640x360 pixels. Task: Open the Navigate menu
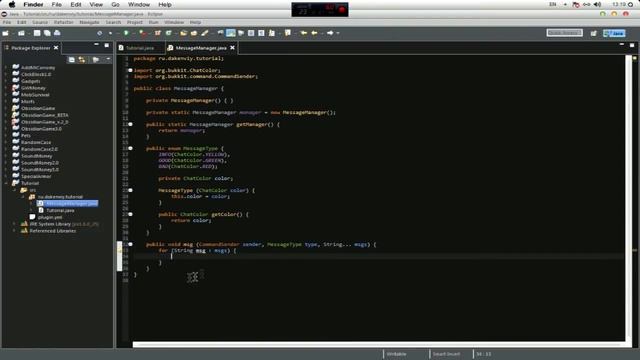89,22
